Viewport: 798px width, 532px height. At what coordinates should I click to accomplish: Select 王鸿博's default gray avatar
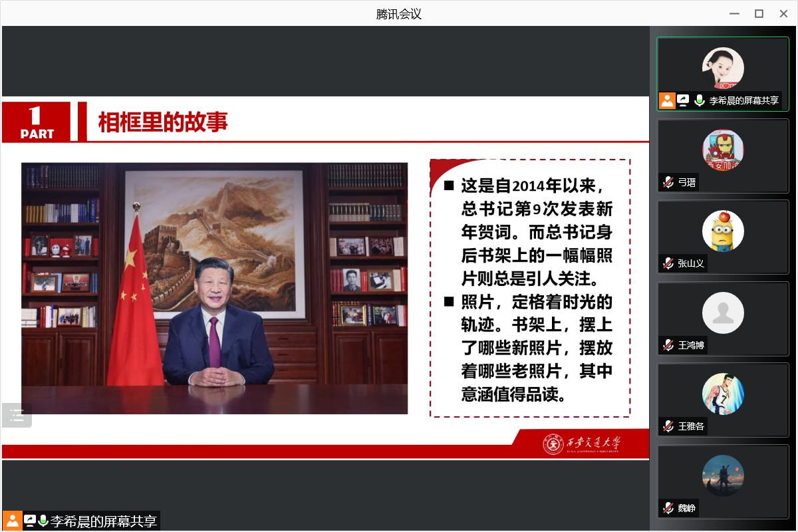pyautogui.click(x=723, y=313)
